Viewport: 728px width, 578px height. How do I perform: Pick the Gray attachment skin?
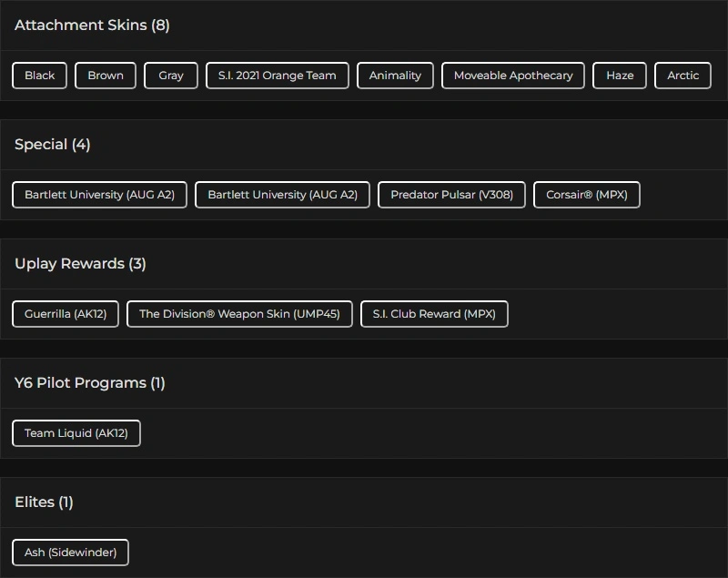click(171, 76)
